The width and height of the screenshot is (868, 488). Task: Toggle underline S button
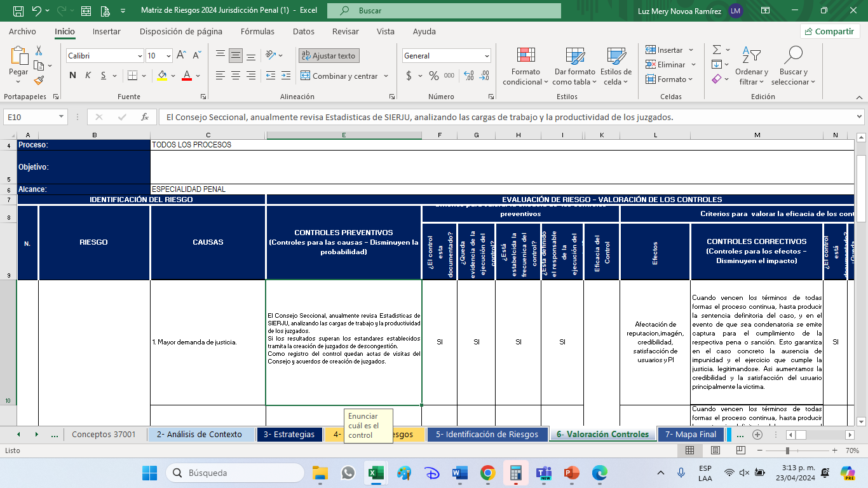pos(103,76)
